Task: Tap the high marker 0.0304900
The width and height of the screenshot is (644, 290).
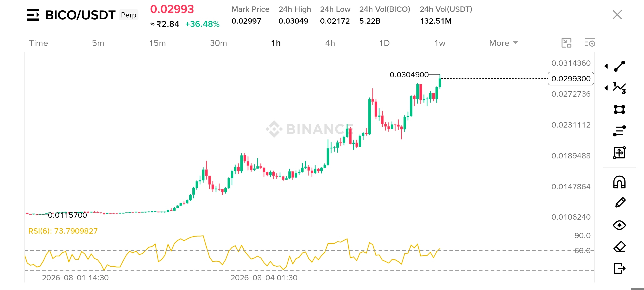Action: [x=409, y=75]
